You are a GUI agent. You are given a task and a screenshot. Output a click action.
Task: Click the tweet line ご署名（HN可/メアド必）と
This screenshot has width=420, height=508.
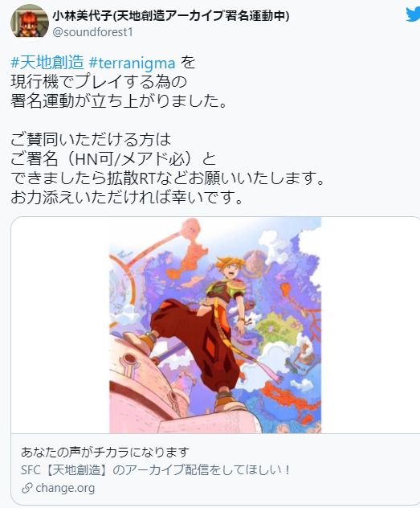(113, 159)
